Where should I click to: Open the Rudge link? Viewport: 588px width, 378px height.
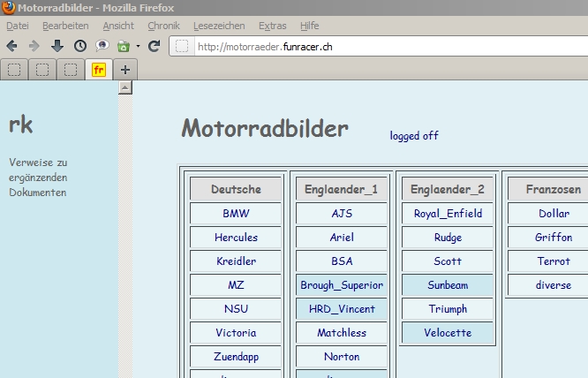click(448, 238)
